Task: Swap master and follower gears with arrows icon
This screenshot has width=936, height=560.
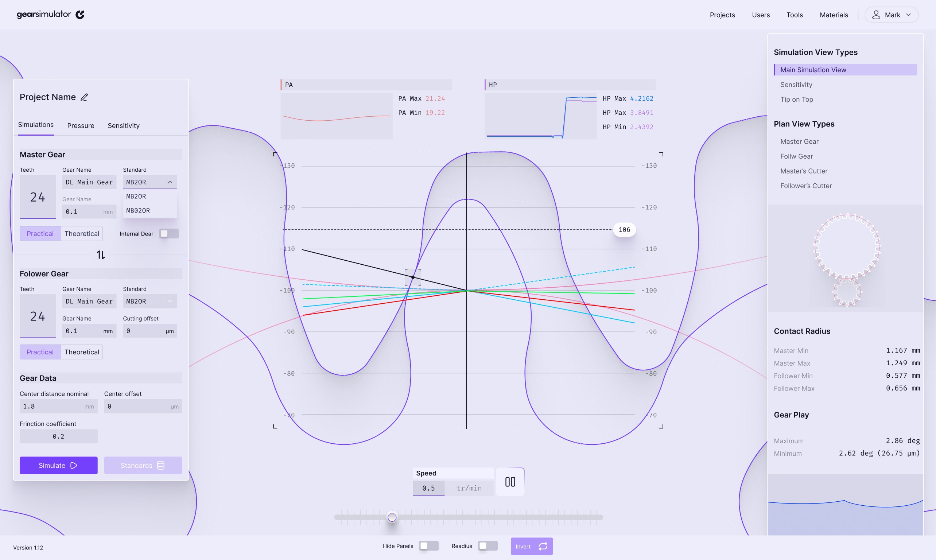Action: pos(100,255)
